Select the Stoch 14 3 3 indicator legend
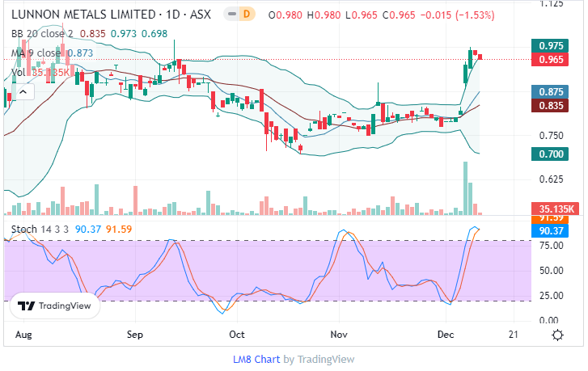Screen dimensions: 588x371 tap(40, 230)
